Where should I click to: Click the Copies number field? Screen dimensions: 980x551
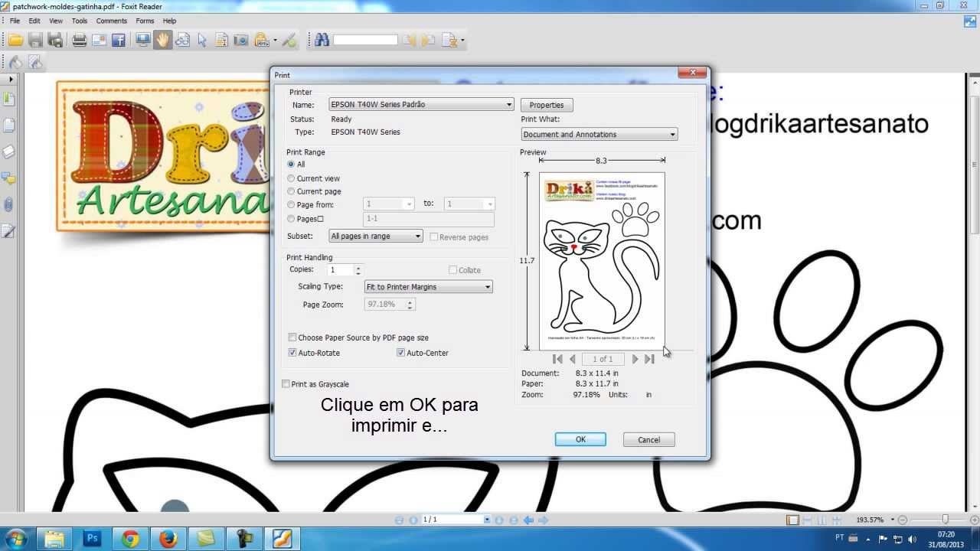coord(341,270)
